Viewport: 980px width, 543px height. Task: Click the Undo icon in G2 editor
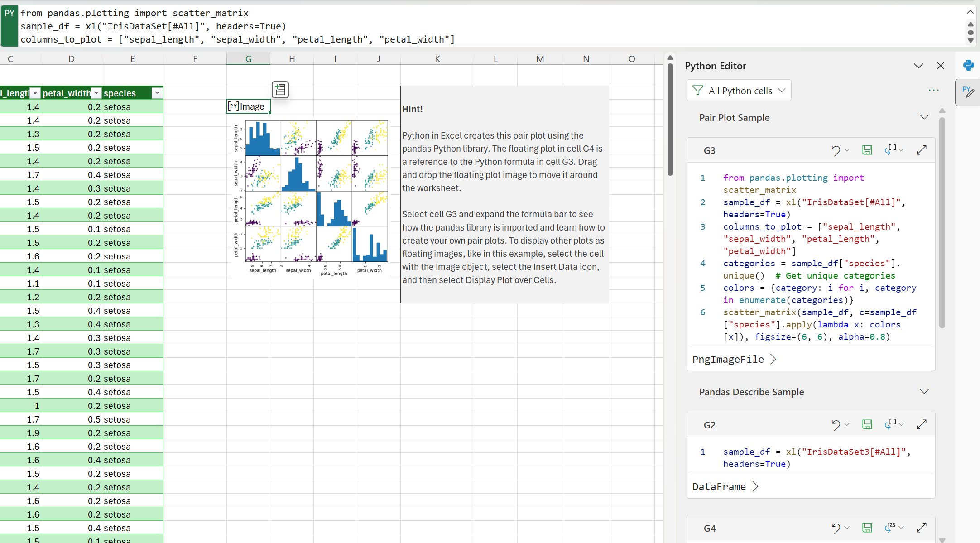click(836, 425)
